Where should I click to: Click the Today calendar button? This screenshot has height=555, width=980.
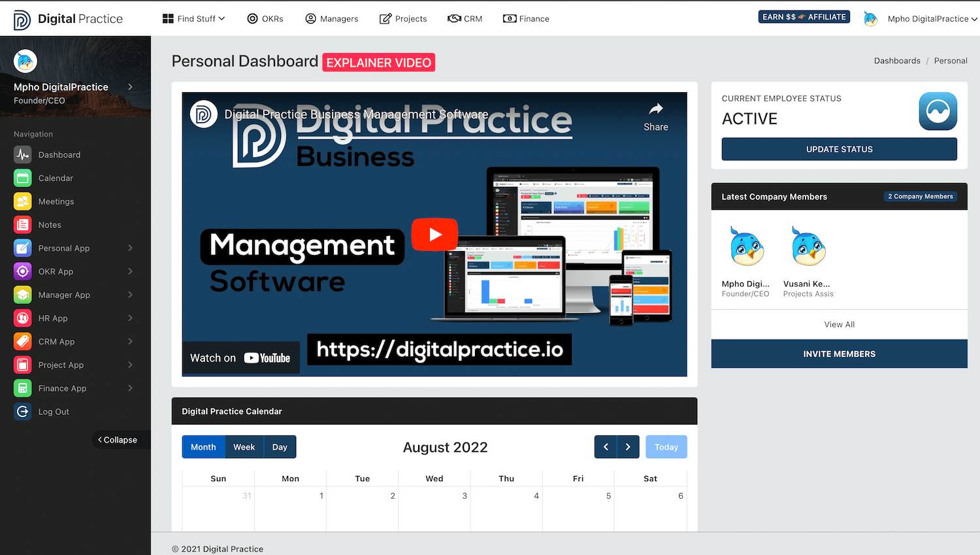click(666, 447)
